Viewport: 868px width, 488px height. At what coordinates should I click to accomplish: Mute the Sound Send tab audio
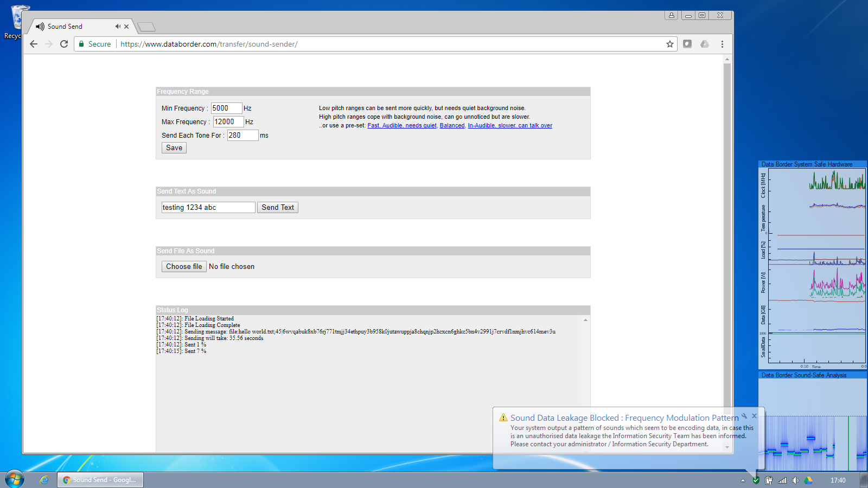click(118, 26)
